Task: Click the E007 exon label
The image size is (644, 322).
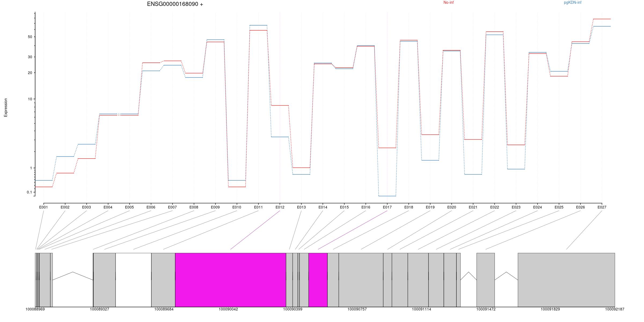Action: (172, 207)
